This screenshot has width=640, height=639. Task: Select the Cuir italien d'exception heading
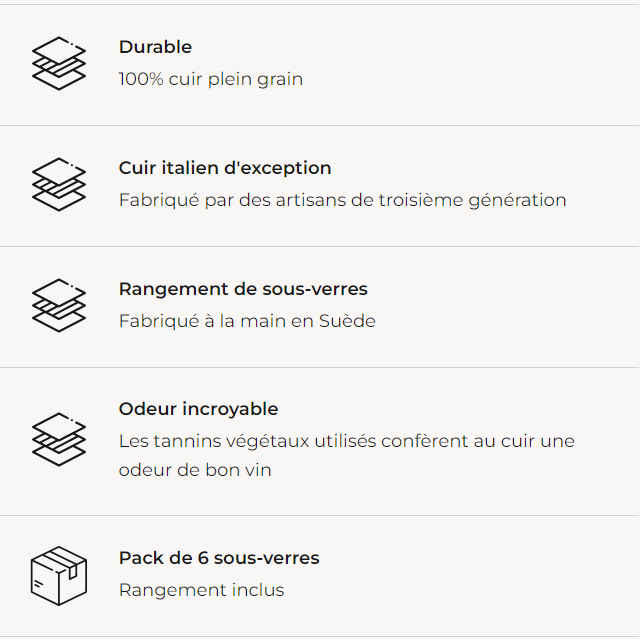(x=225, y=168)
